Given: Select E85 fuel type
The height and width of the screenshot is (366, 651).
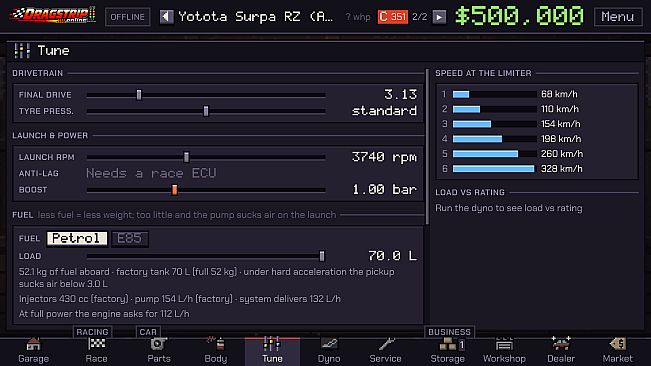Looking at the screenshot, I should 130,238.
